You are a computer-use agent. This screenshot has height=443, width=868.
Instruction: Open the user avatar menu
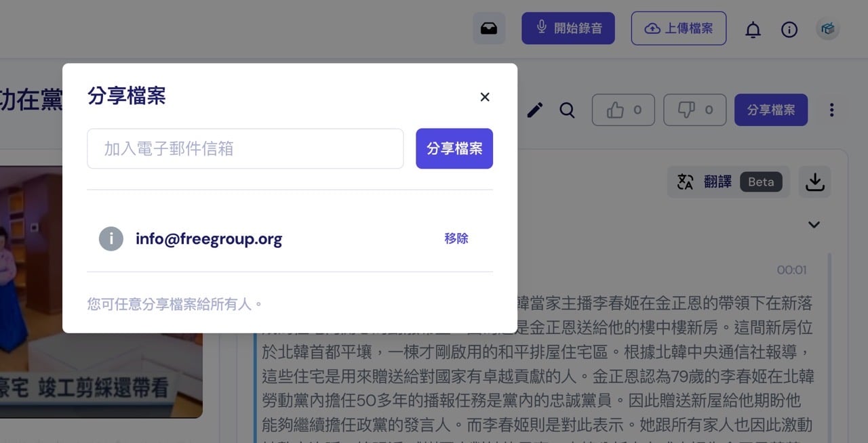827,28
